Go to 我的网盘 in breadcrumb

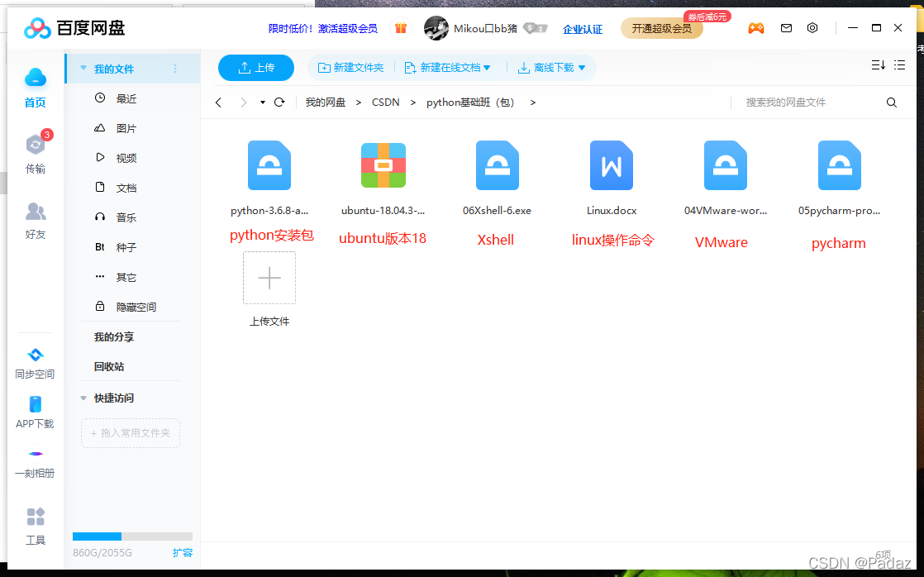(326, 103)
